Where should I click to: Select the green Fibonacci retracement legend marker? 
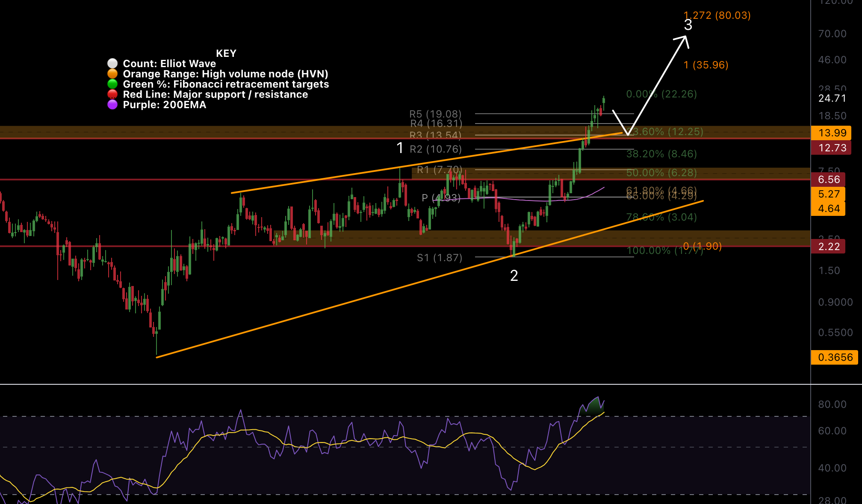113,84
